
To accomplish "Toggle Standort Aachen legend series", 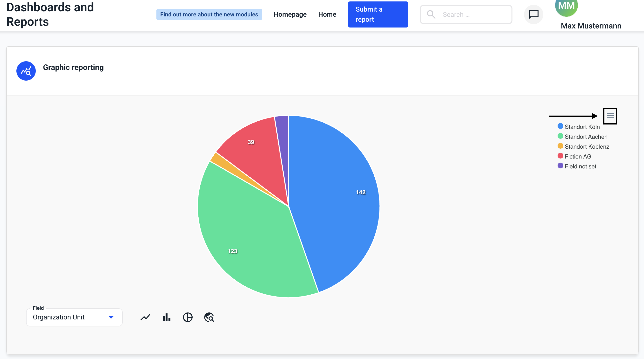I will (x=586, y=137).
